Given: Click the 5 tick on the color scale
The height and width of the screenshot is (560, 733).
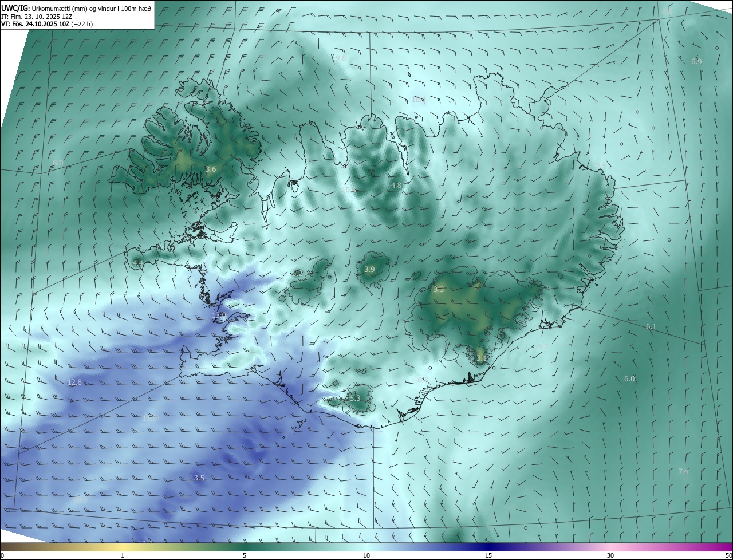Looking at the screenshot, I should pyautogui.click(x=245, y=555).
